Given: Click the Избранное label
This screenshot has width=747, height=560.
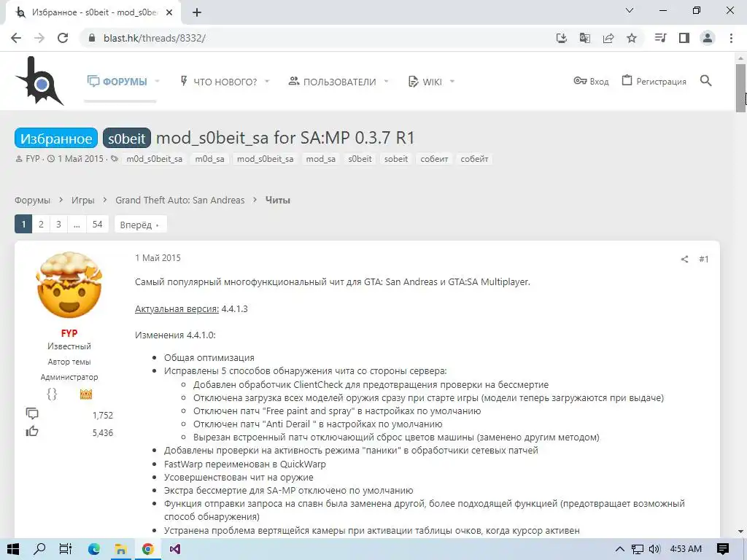Looking at the screenshot, I should click(x=55, y=138).
